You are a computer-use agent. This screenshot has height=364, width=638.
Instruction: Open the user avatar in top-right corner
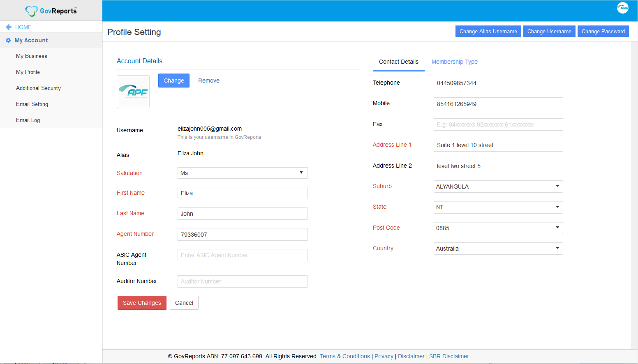622,8
